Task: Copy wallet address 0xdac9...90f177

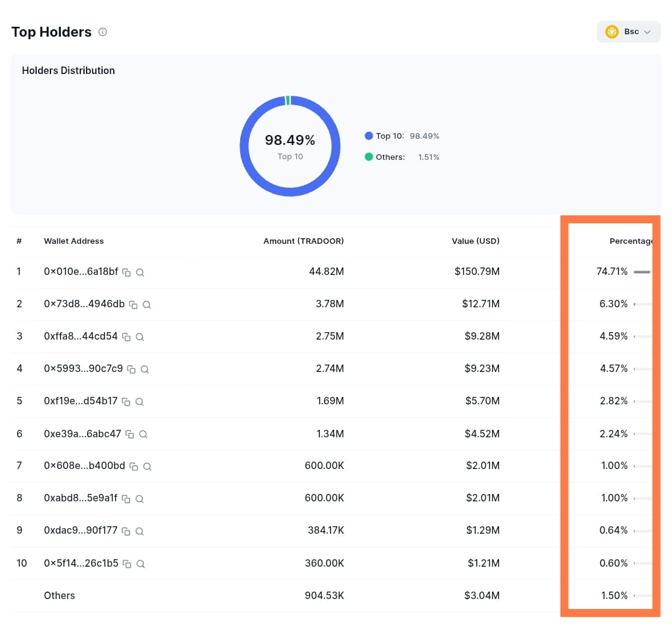Action: 126,532
